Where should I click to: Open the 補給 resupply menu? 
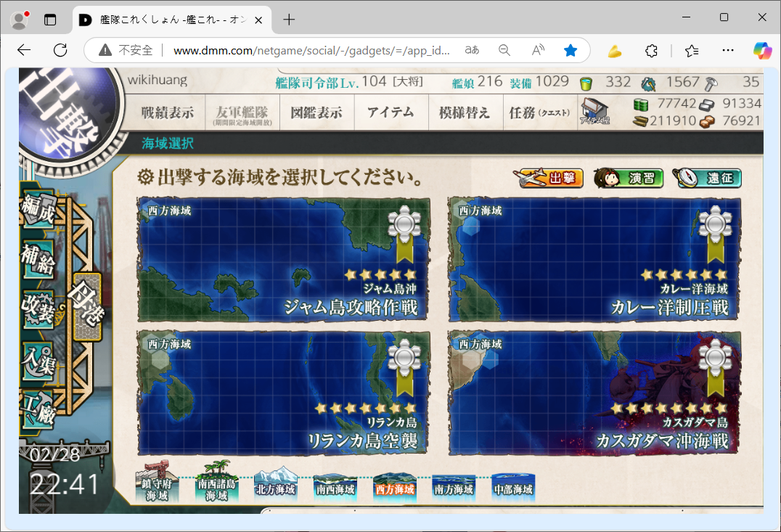point(38,259)
